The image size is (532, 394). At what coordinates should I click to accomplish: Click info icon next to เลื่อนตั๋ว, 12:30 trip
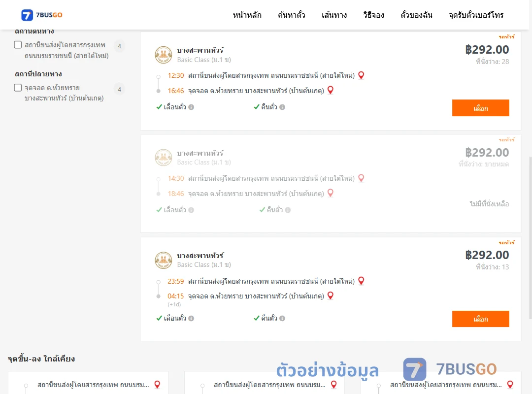tap(191, 107)
